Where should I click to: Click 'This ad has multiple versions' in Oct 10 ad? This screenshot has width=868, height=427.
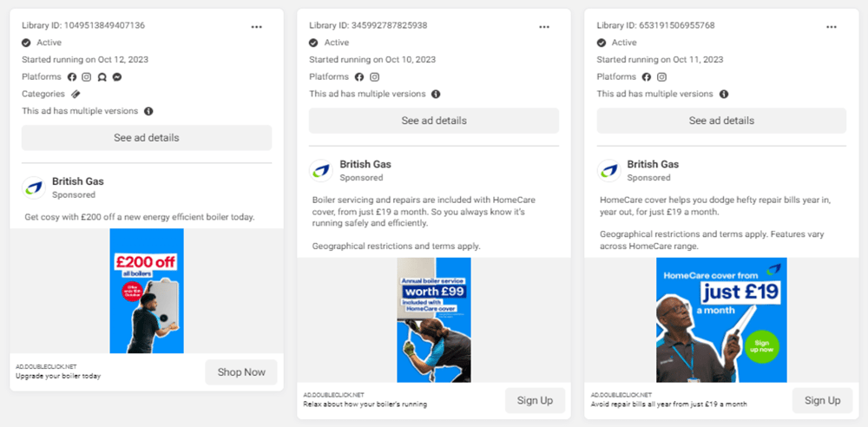pos(367,94)
